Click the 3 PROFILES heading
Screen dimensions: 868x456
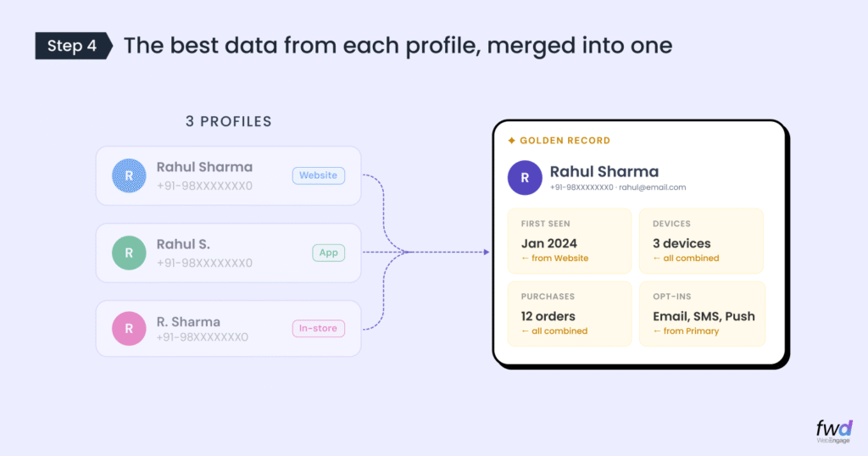tap(229, 121)
